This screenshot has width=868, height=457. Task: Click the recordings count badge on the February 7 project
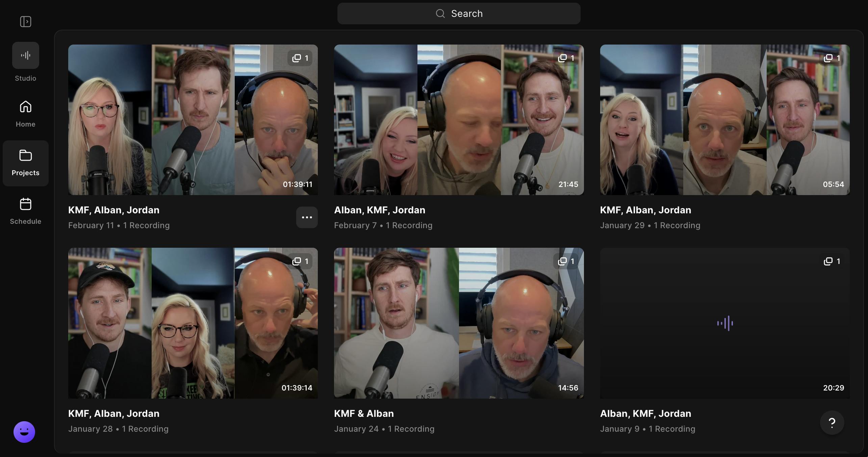pyautogui.click(x=566, y=58)
